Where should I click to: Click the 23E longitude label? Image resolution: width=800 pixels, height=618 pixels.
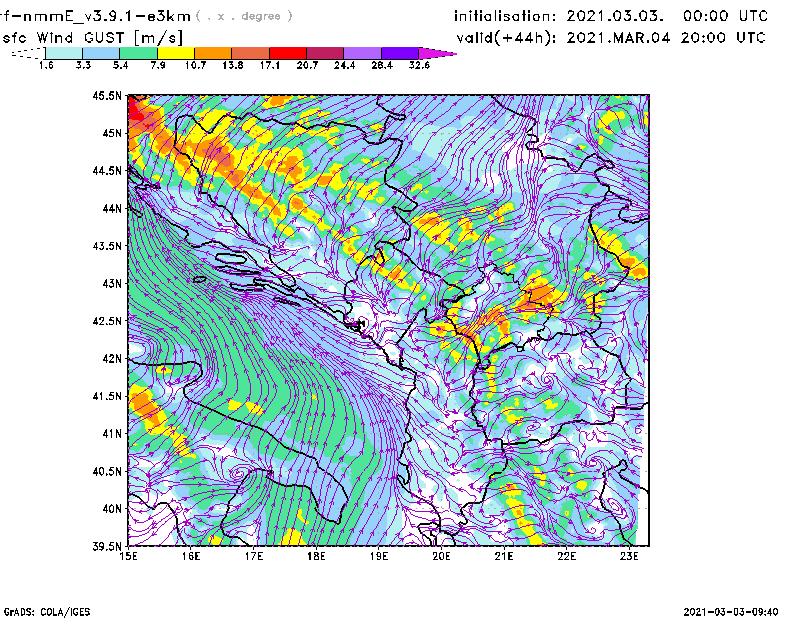[x=629, y=556]
